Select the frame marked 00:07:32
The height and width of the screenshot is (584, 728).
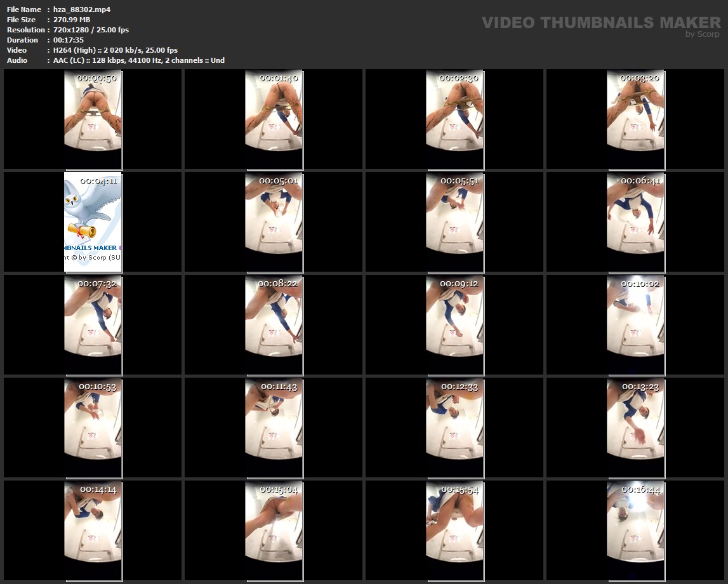tap(93, 325)
